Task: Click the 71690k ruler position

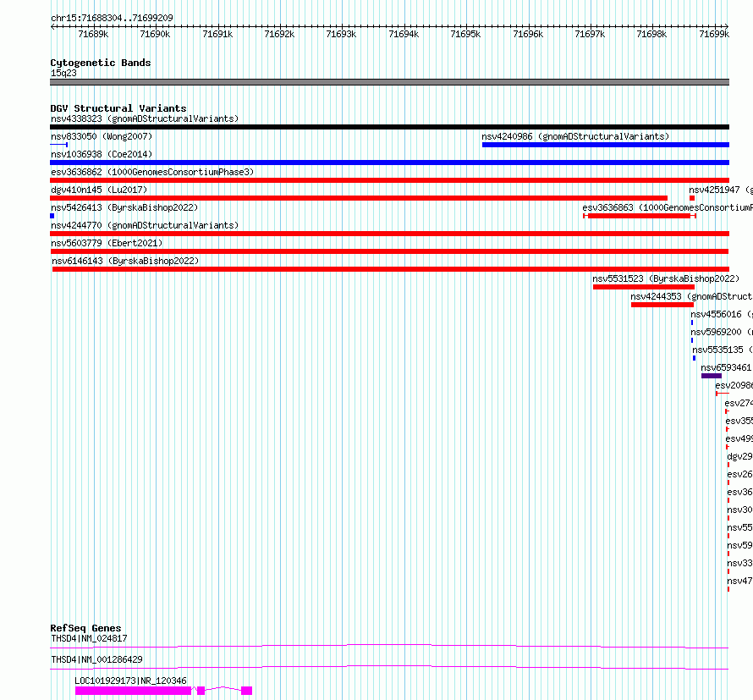Action: click(155, 34)
